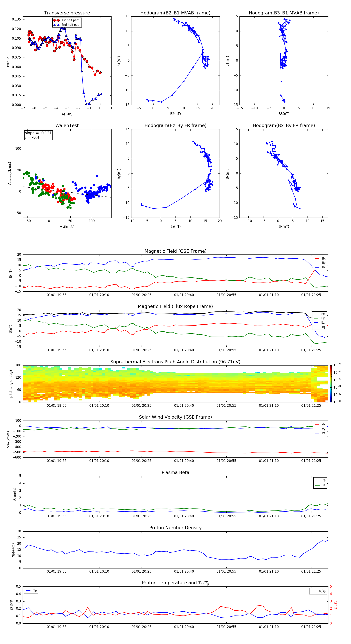
Task: Select the red Te/Tp legend entry
Action: click(x=318, y=591)
